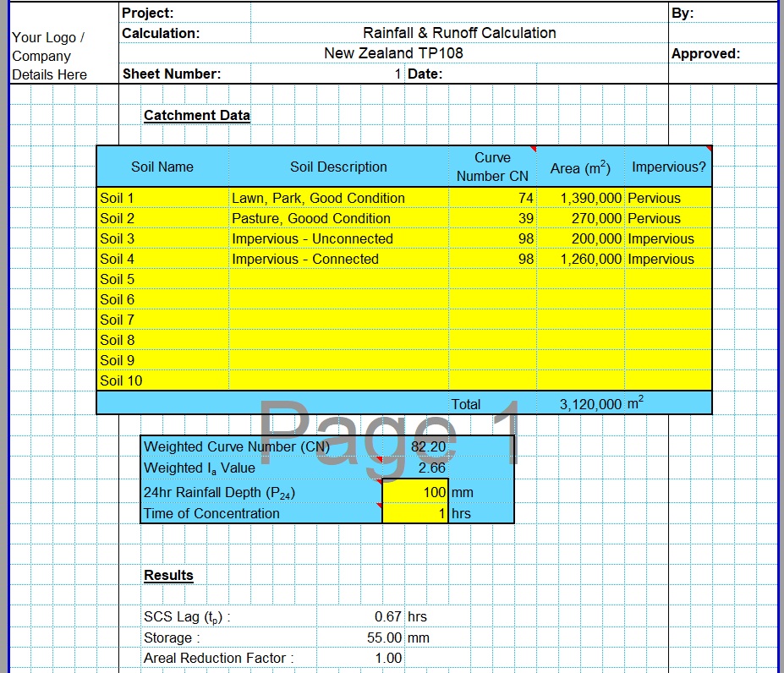
Task: Click the 'Impervious - Connected' description cell
Action: click(338, 259)
